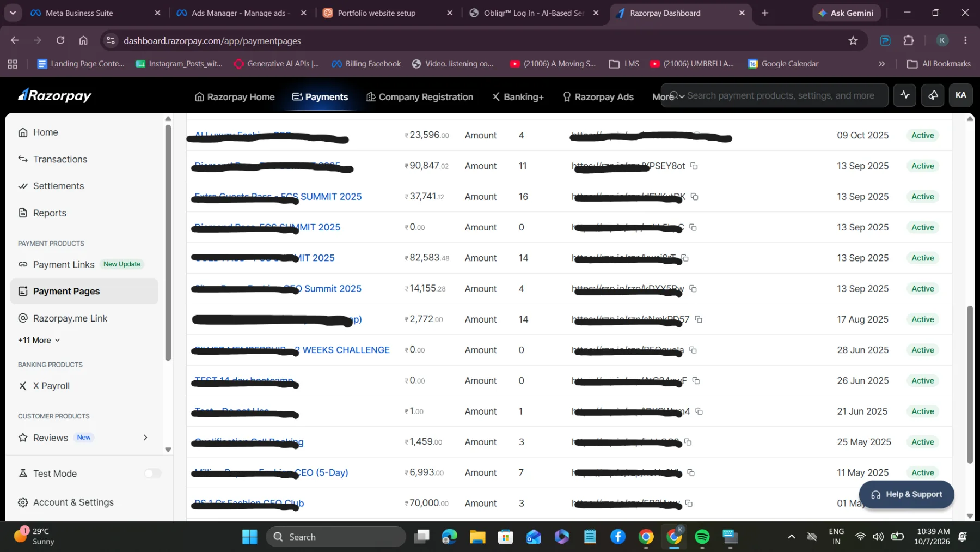The width and height of the screenshot is (980, 552).
Task: Open the tab search dropdown arrow
Action: click(13, 13)
